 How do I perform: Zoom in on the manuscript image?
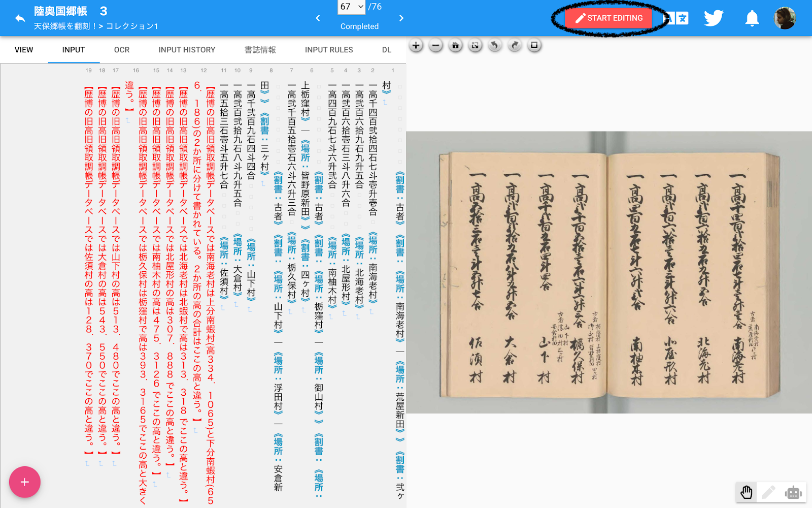pos(416,46)
